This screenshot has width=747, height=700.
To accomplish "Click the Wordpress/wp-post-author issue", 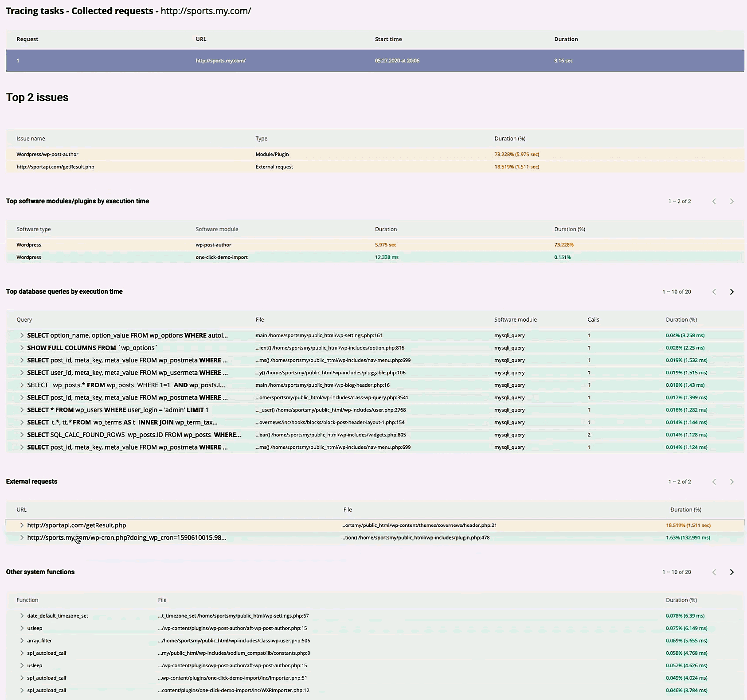I will 47,154.
